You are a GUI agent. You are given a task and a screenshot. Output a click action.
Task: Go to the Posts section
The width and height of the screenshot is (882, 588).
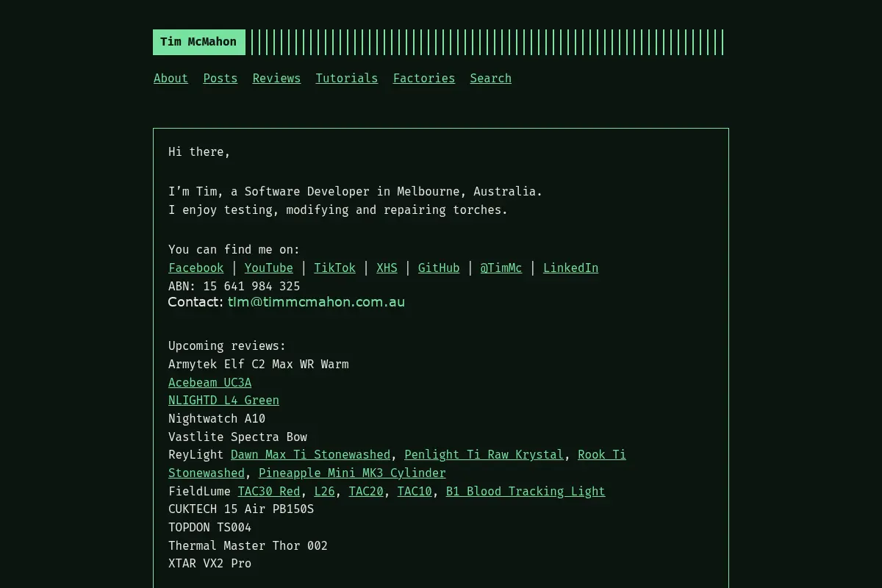click(x=220, y=79)
